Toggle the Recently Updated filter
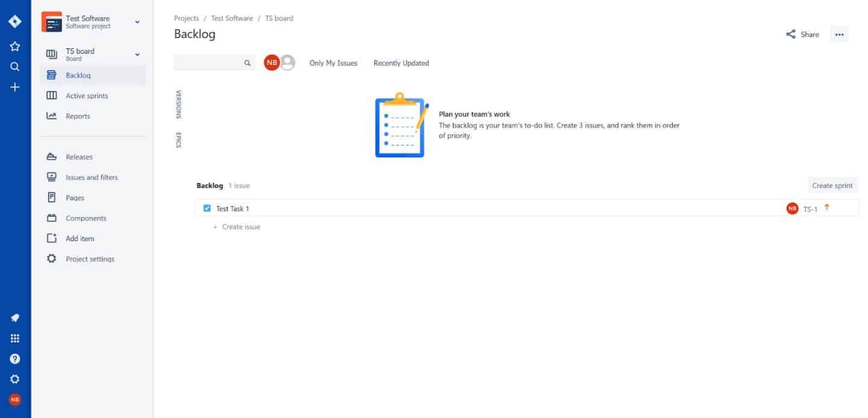 (401, 63)
